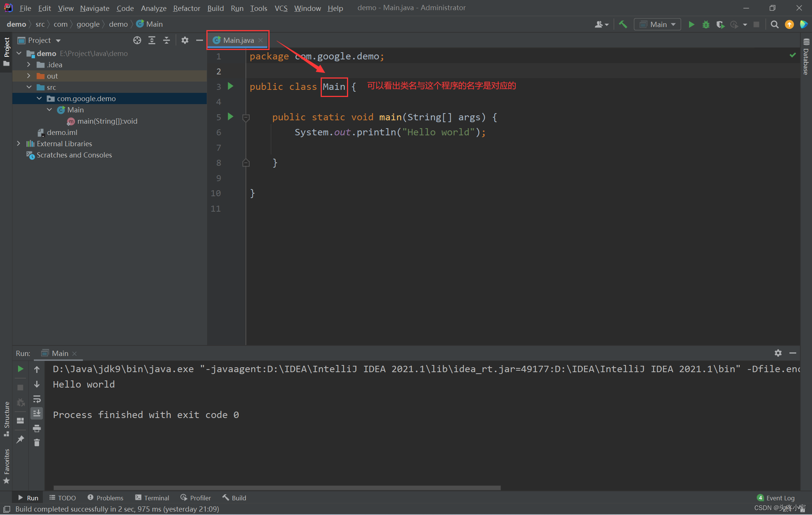Image resolution: width=812 pixels, height=515 pixels.
Task: Toggle pin tab in Run panel
Action: tap(20, 439)
